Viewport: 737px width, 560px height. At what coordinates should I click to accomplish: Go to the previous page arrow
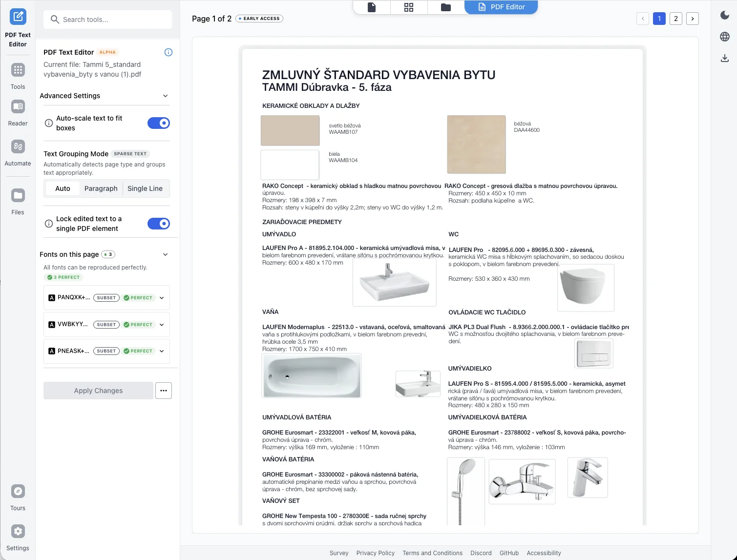pos(643,19)
